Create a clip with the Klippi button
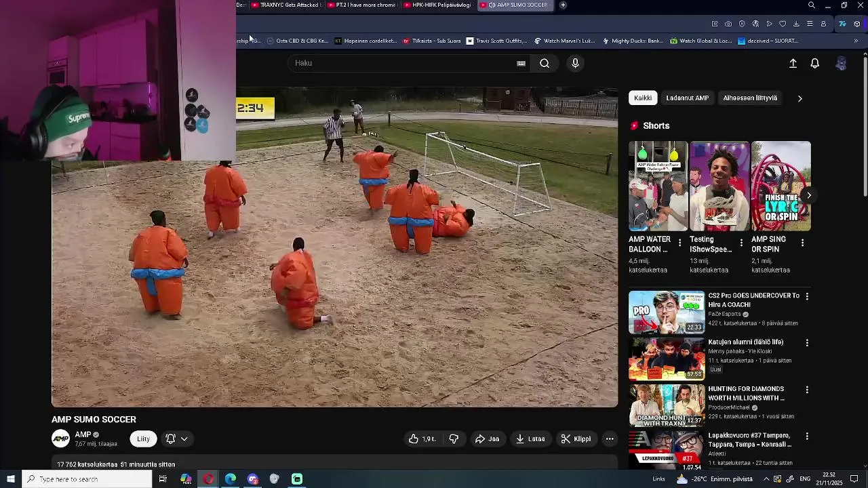The image size is (868, 488). point(576,439)
